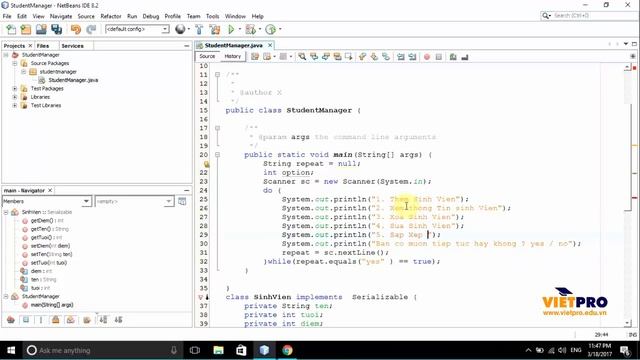Toggle Rectangular Selection in editor toolbar
Viewport: 640px width, 360px height.
pyautogui.click(x=349, y=57)
